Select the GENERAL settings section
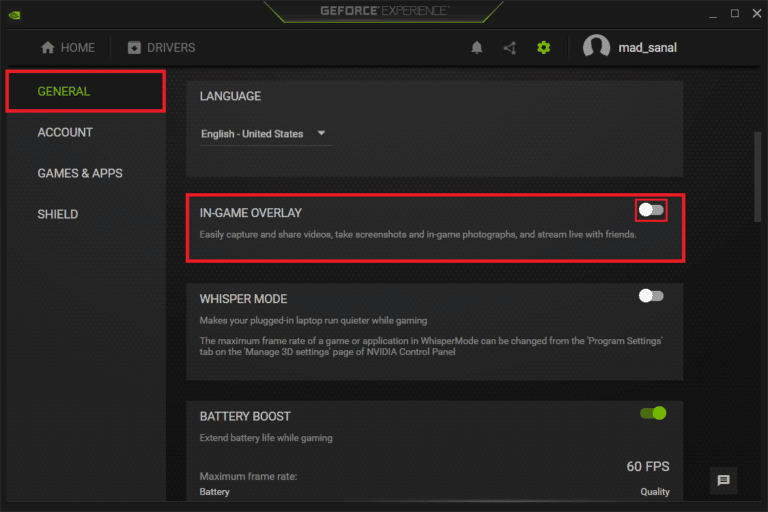This screenshot has height=512, width=768. pyautogui.click(x=86, y=92)
